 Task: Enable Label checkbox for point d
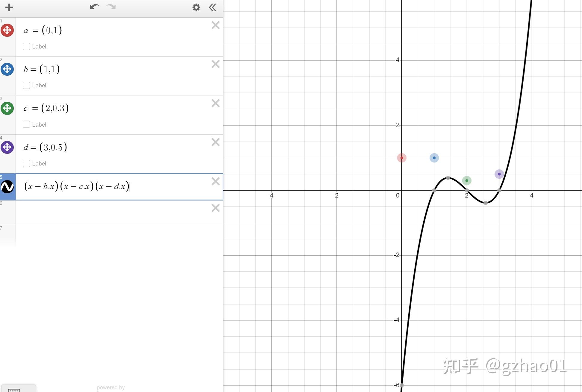pyautogui.click(x=26, y=163)
